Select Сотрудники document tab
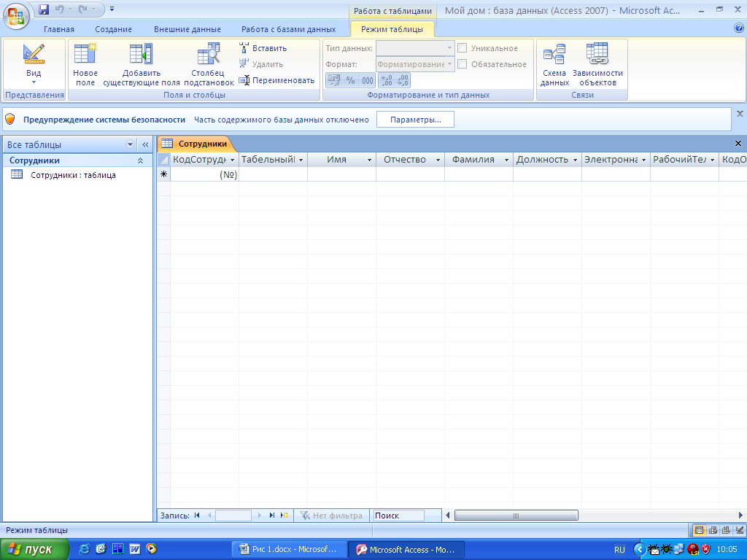The height and width of the screenshot is (560, 747). click(196, 144)
